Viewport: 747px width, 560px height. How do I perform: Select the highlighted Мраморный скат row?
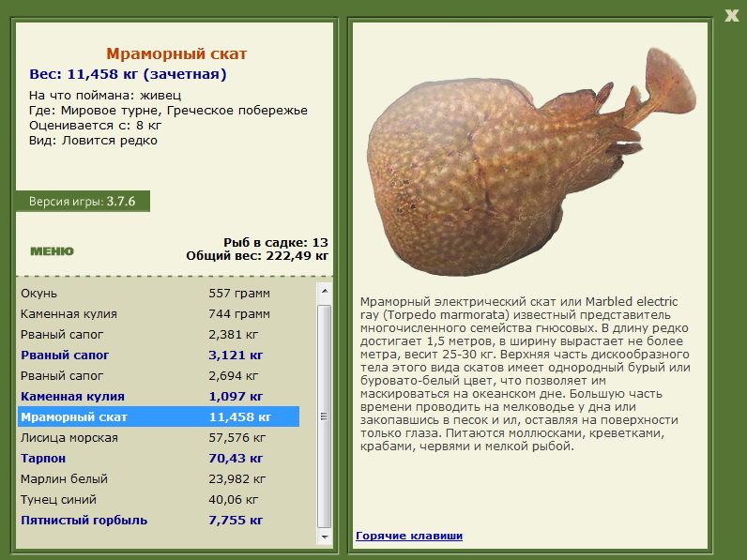pyautogui.click(x=159, y=416)
